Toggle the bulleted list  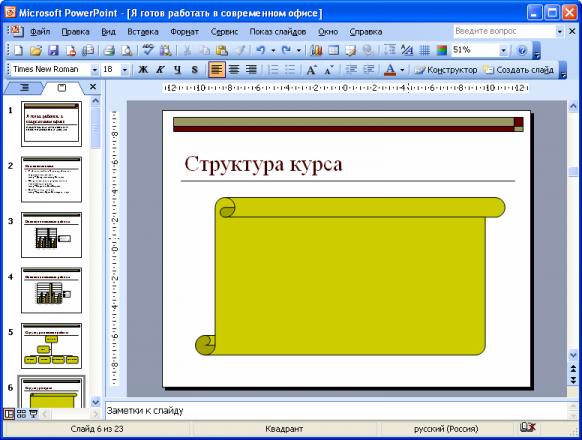click(290, 69)
